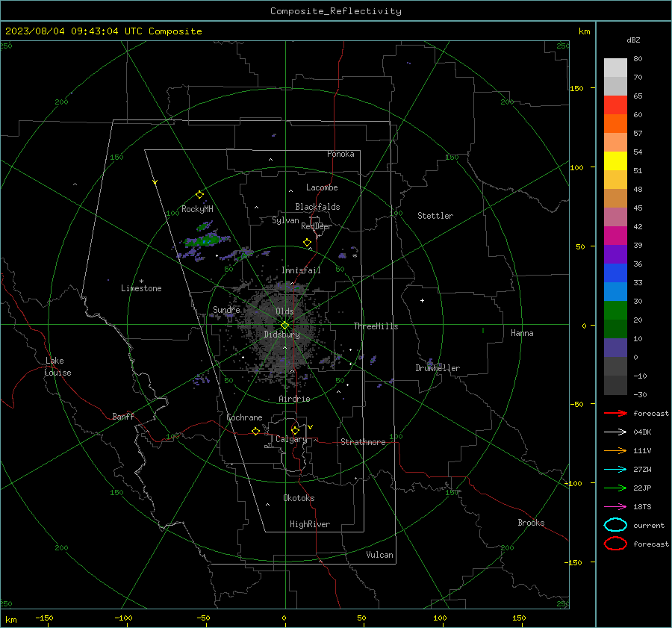This screenshot has width=672, height=628.
Task: Click the Olds city label
Action: [284, 311]
